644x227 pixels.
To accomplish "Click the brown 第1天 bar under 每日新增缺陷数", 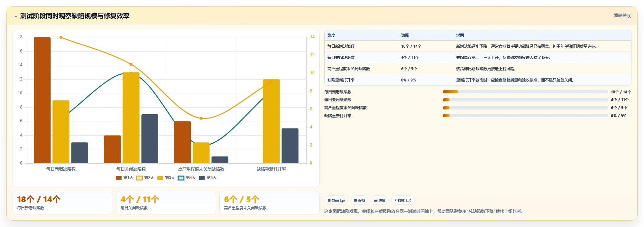I will click(x=42, y=100).
